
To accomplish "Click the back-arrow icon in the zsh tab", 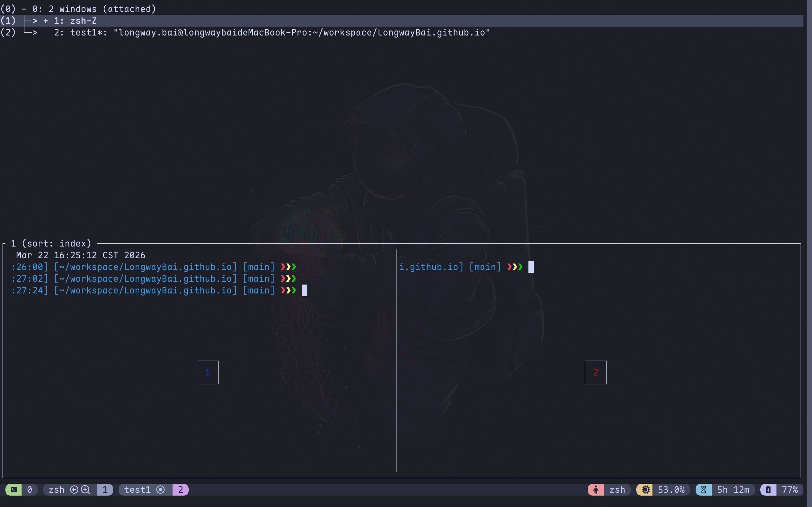I will 75,490.
